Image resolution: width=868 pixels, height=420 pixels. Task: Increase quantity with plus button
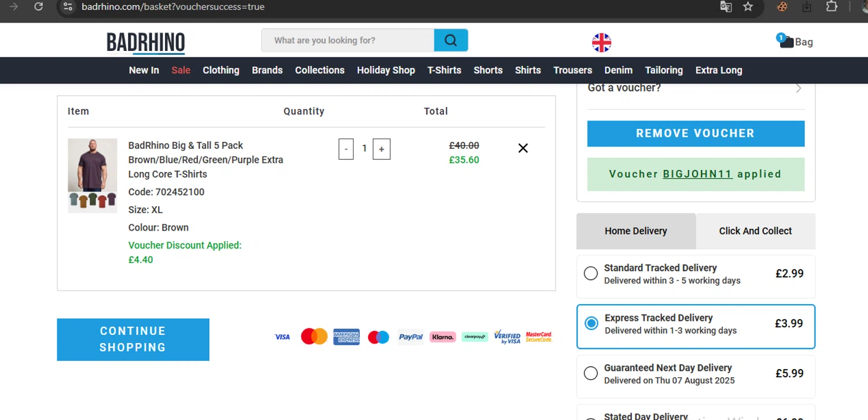381,149
